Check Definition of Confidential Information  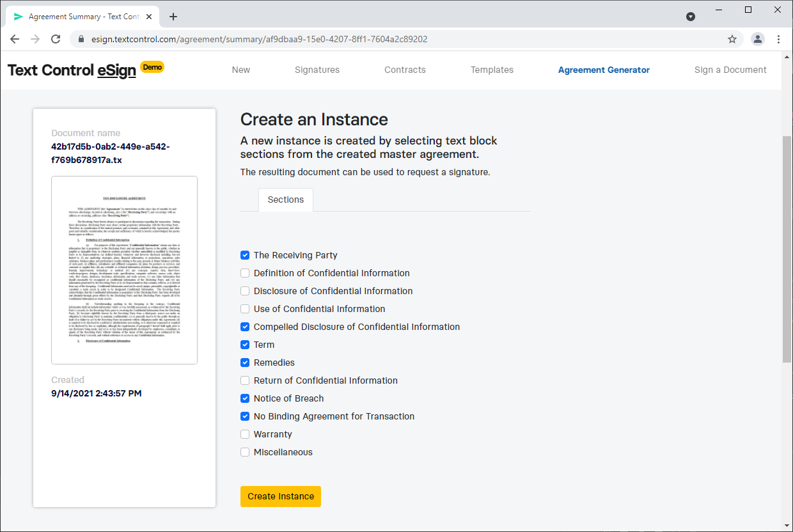tap(245, 273)
